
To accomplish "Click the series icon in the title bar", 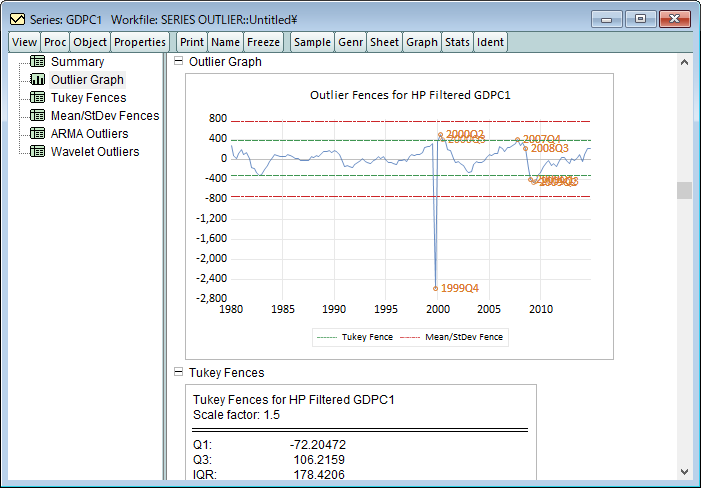I will click(x=18, y=20).
